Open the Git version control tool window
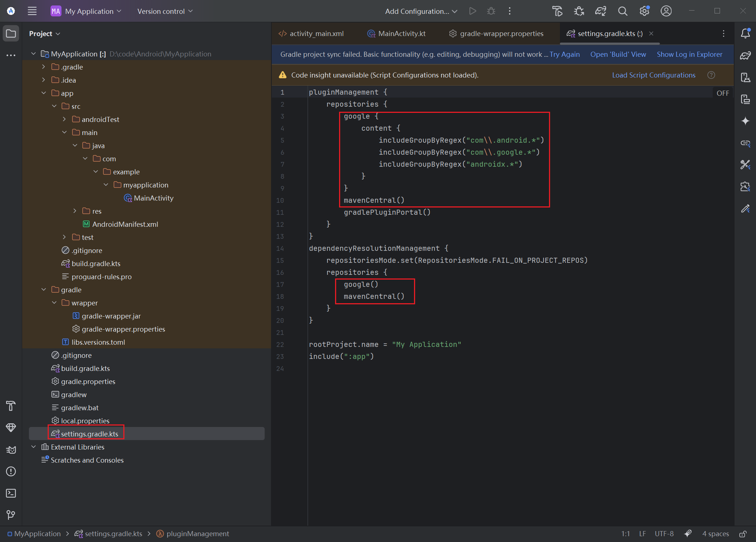The height and width of the screenshot is (542, 756). pos(11,515)
